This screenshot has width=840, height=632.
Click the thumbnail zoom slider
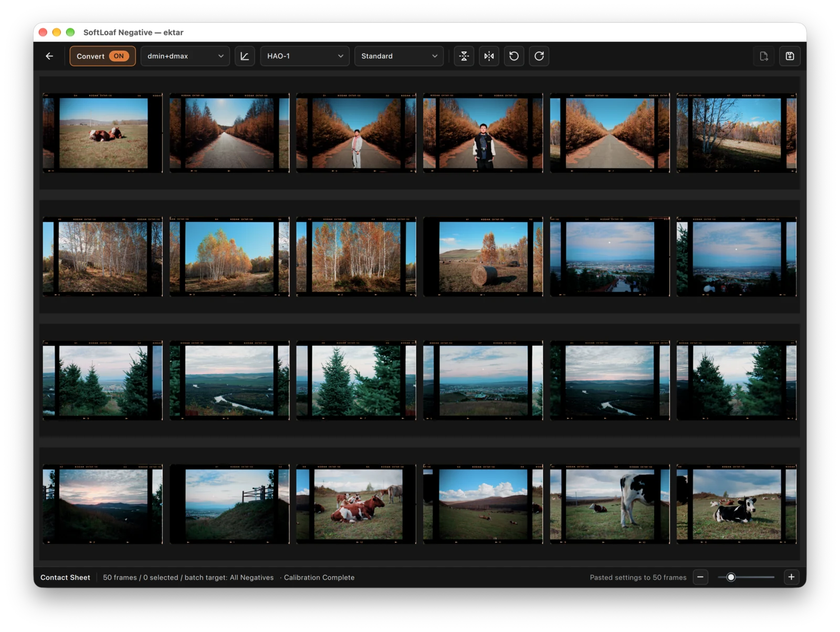[x=746, y=577]
